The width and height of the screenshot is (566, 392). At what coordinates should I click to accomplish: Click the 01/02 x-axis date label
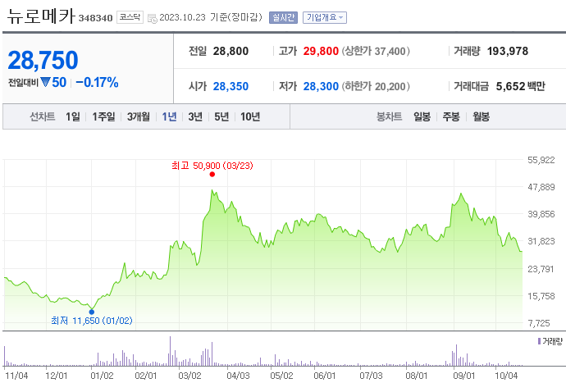(102, 376)
